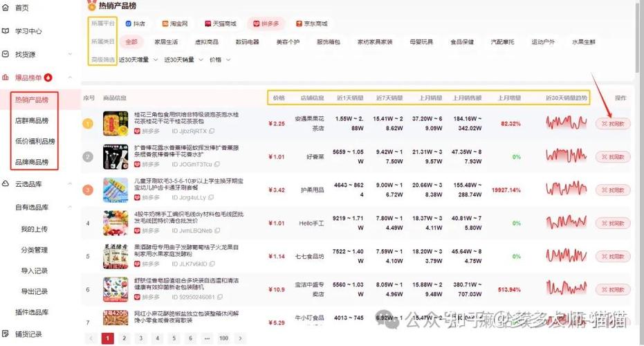Click the 学习中心 book icon in sidebar
The image size is (644, 346).
pos(6,31)
